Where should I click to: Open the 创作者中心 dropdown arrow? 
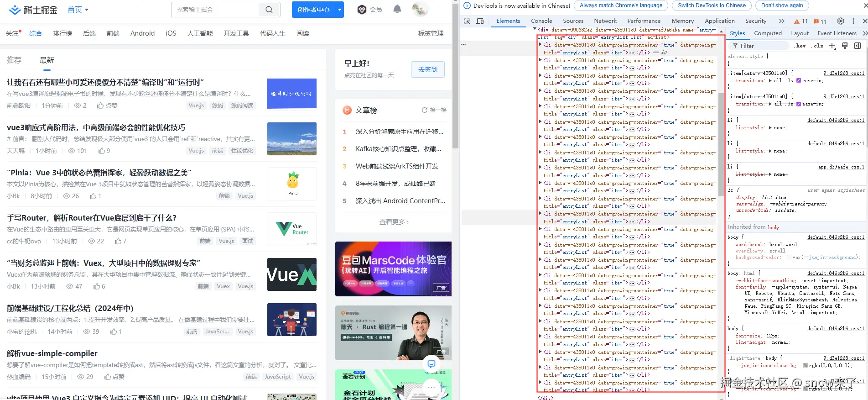(x=339, y=10)
